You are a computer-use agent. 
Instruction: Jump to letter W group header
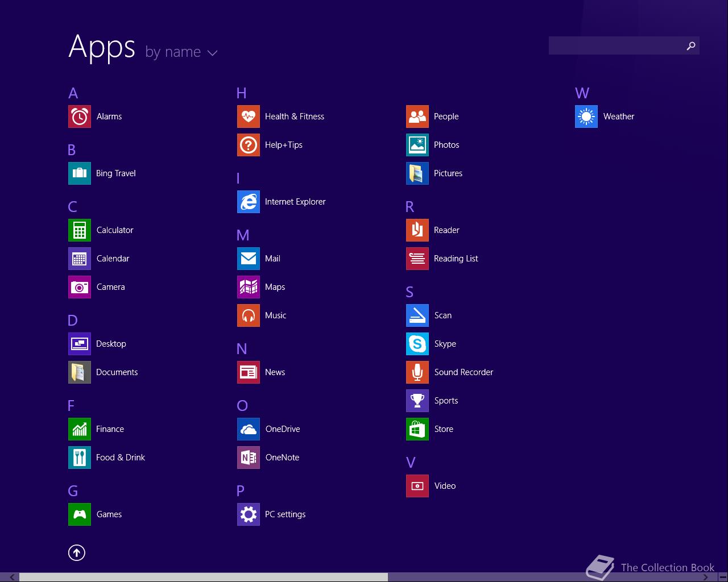582,93
